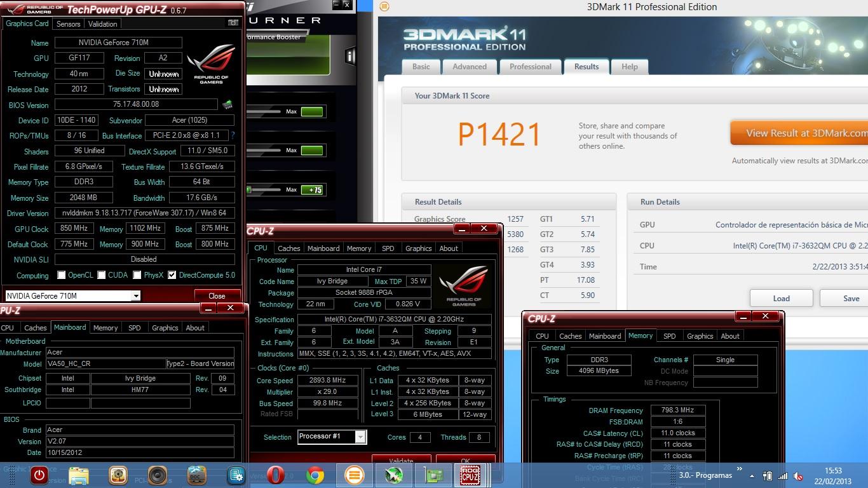Open File Explorer from the taskbar
The image size is (868, 488).
click(79, 475)
